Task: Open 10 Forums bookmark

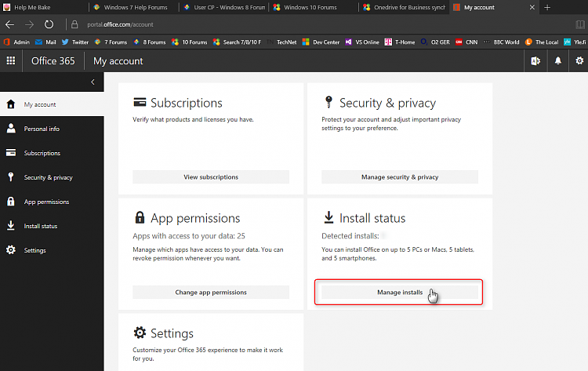Action: point(189,42)
